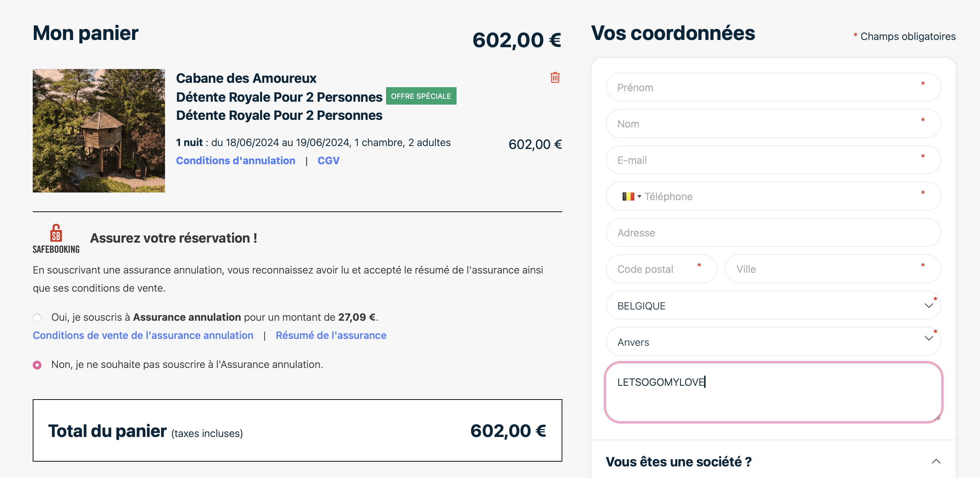Image resolution: width=980 pixels, height=478 pixels.
Task: Select yes to subscribe to Assurance annulation
Action: point(37,317)
